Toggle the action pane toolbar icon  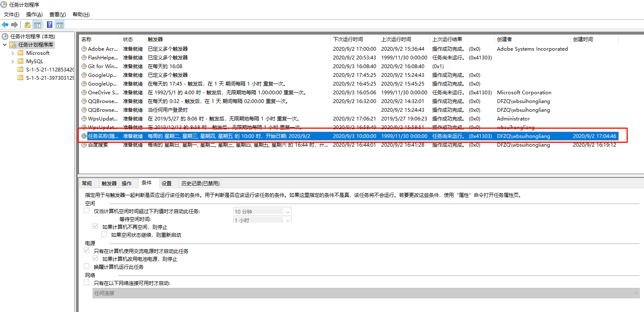click(59, 25)
